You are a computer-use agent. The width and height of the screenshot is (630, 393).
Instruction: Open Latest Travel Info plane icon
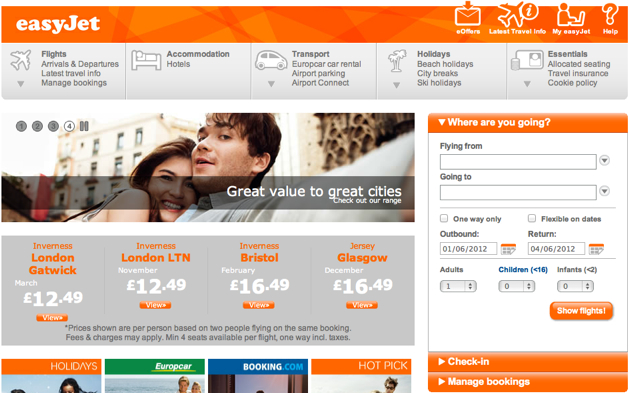pos(518,14)
